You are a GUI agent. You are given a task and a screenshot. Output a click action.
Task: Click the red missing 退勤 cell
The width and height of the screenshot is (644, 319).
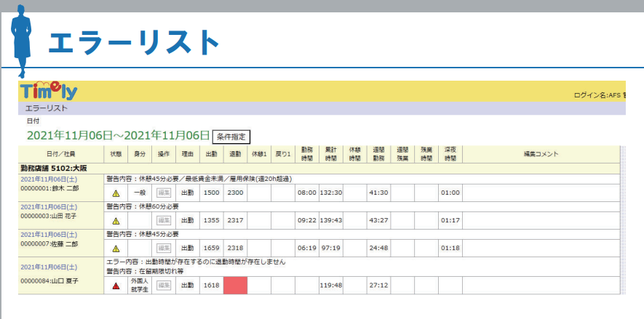click(x=235, y=286)
